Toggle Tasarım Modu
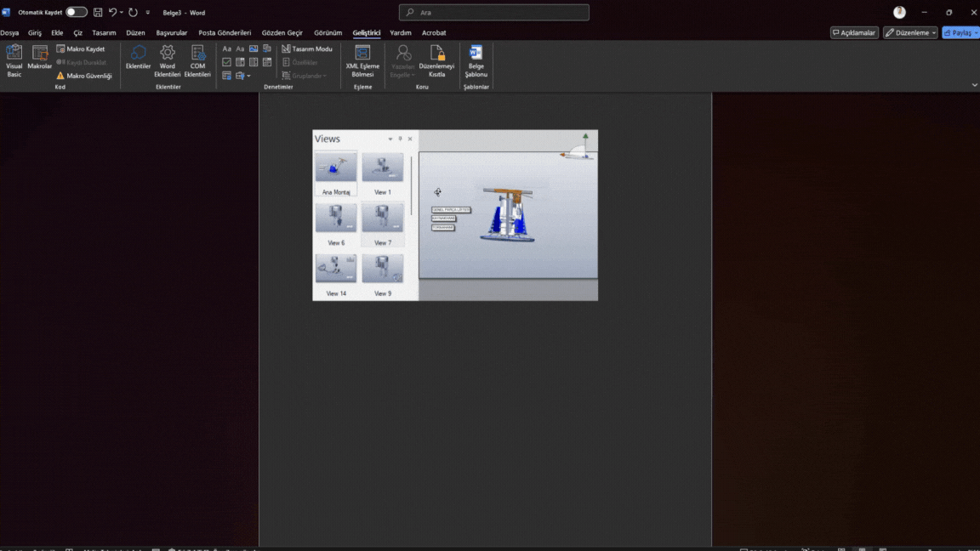Screen dimensions: 980x551 coord(307,49)
